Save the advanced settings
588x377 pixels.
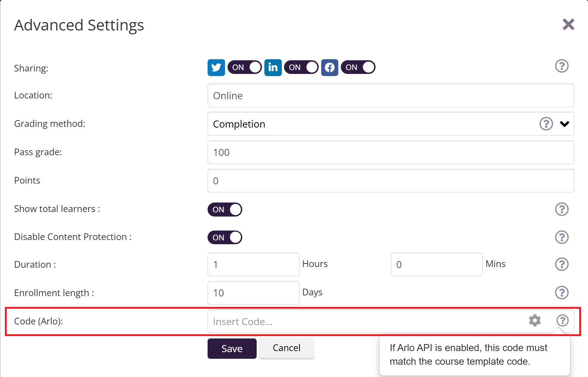pyautogui.click(x=232, y=349)
